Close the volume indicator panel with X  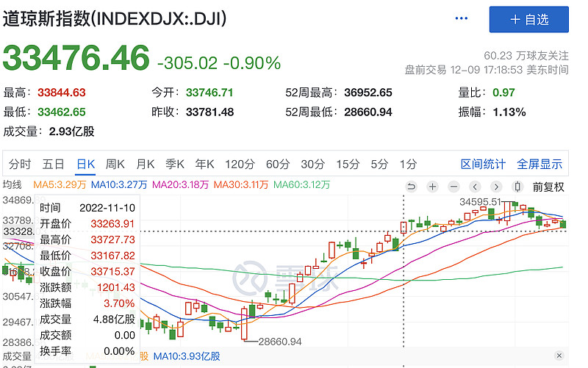[559, 356]
